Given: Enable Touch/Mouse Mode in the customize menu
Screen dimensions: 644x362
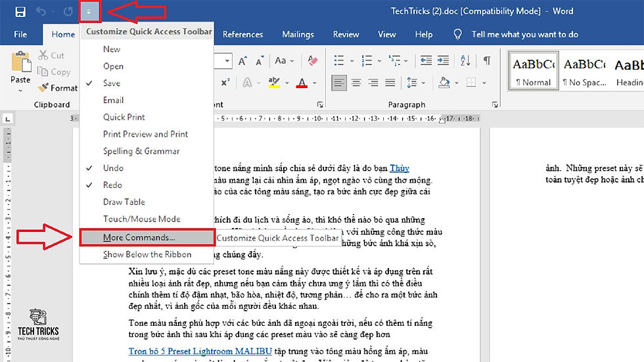Looking at the screenshot, I should (x=147, y=219).
